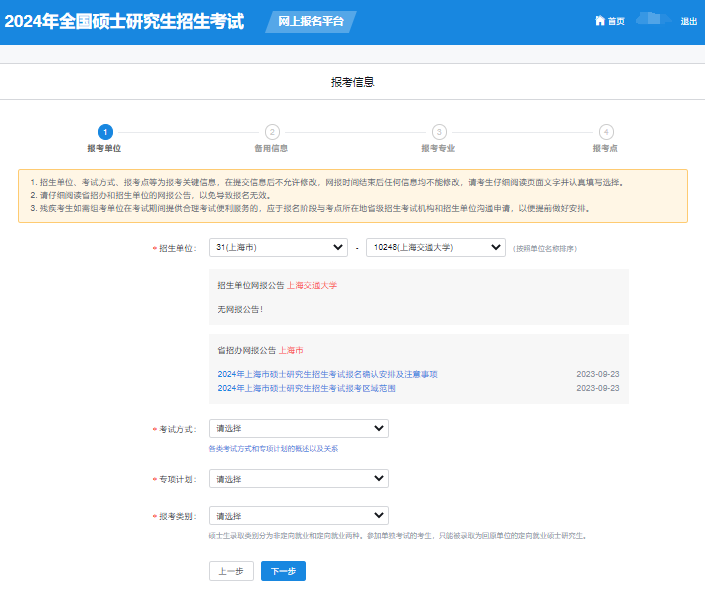Click the step 3 circle for 报考专业

439,131
